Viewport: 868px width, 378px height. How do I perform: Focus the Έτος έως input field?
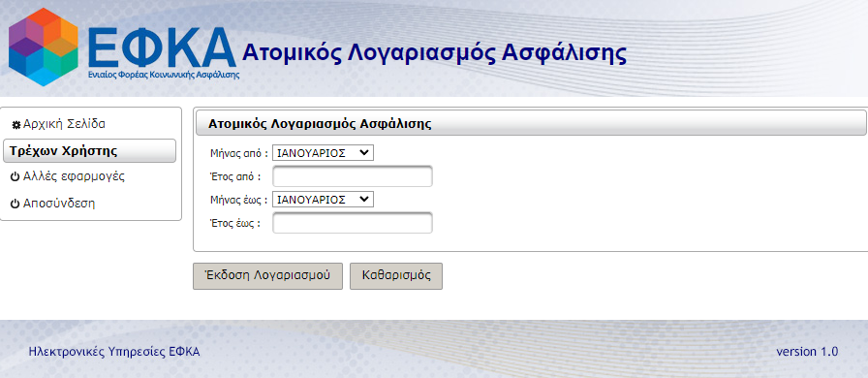[352, 223]
